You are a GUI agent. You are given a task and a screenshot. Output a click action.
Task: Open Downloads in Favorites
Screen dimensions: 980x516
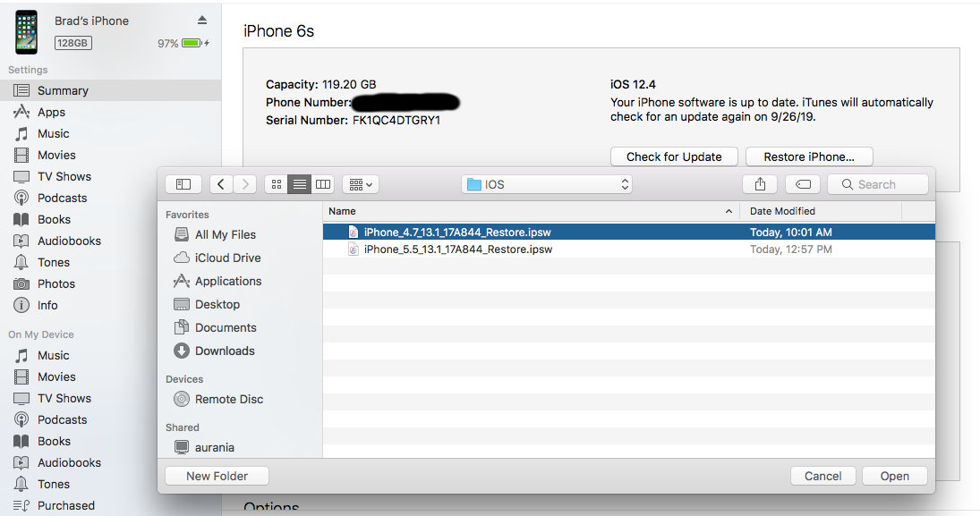(x=225, y=351)
